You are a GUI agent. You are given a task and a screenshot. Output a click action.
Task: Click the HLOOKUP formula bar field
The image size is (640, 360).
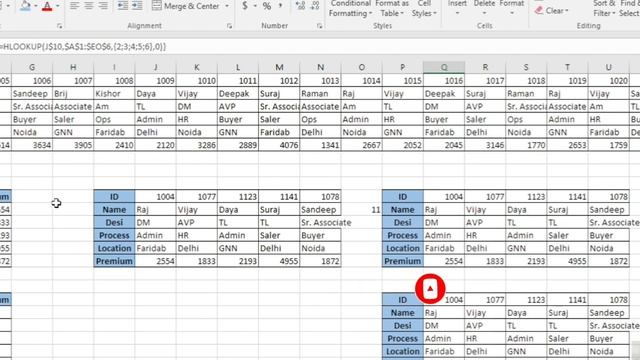click(320, 47)
